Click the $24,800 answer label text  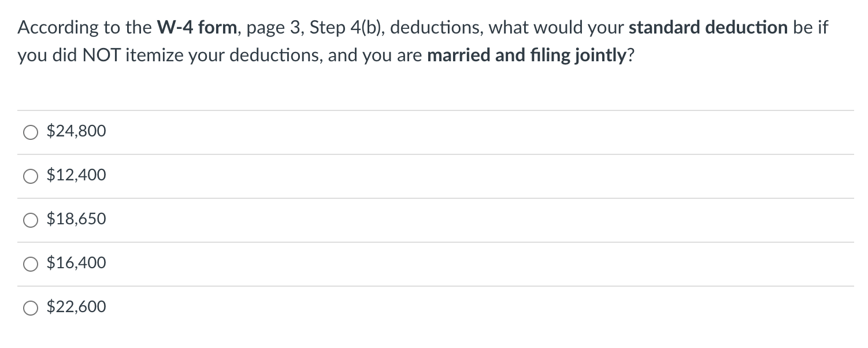point(76,131)
